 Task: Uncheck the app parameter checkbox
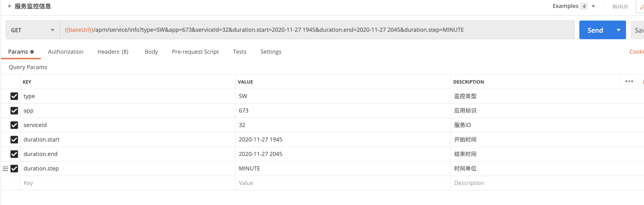click(x=14, y=110)
